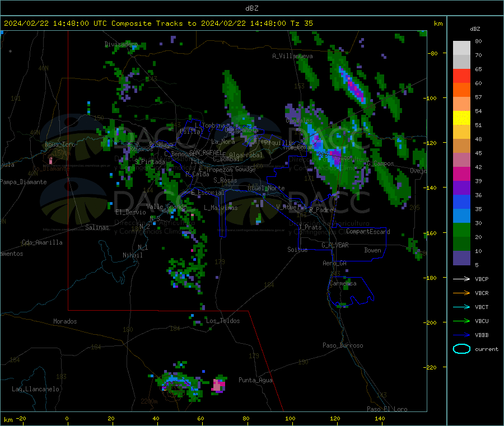
Task: Click the 'Morados' place label
Action: click(x=65, y=321)
